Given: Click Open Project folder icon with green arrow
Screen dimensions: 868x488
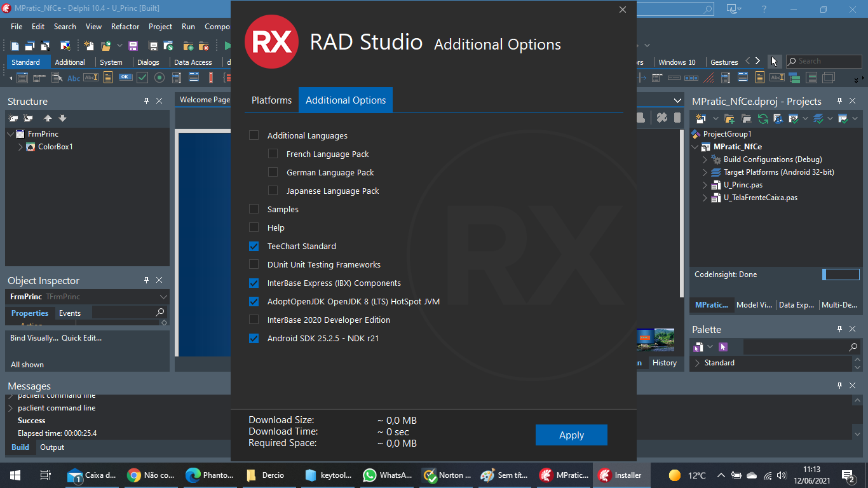Looking at the screenshot, I should pyautogui.click(x=106, y=46).
